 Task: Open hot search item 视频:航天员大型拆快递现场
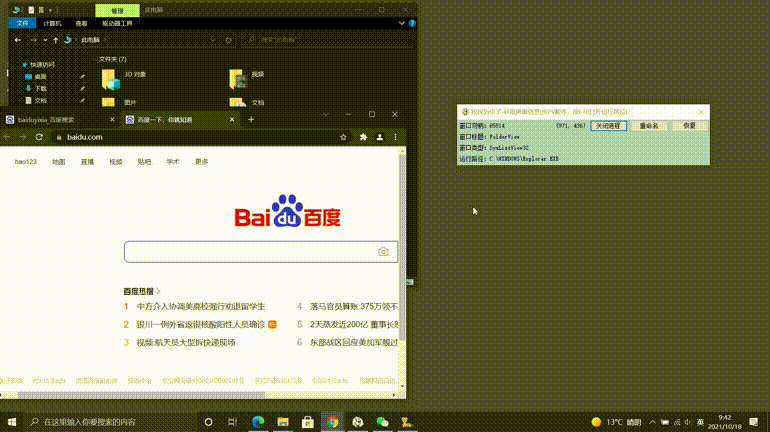point(186,343)
